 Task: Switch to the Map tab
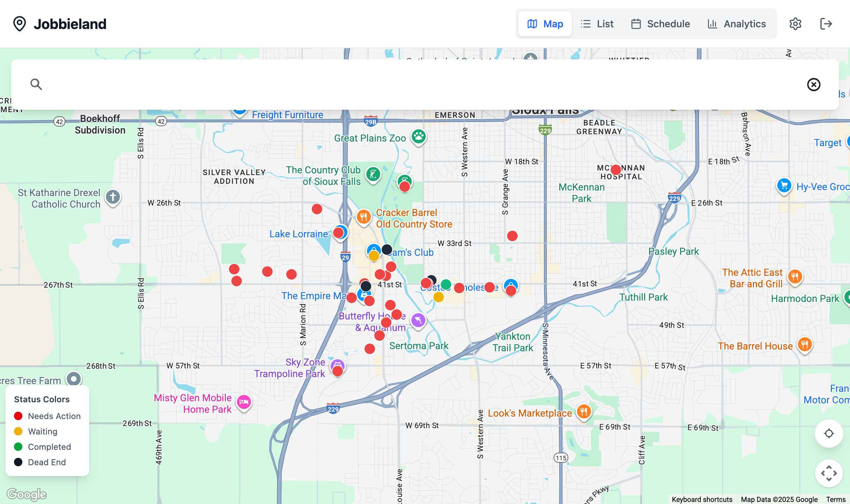point(545,24)
